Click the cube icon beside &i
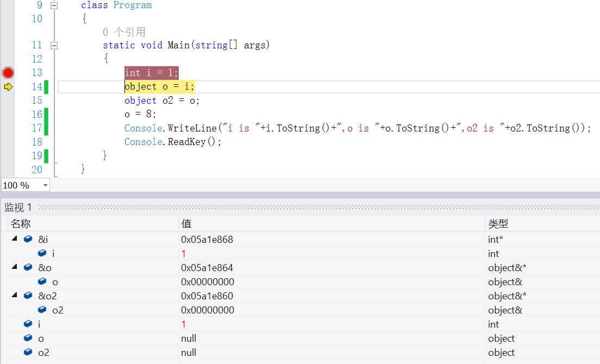 28,239
